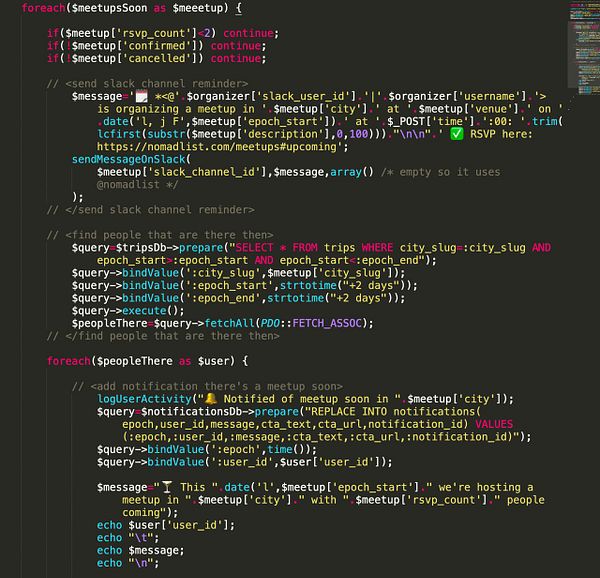This screenshot has height=578, width=600.
Task: Click the cocktail glass emoji
Action: (x=167, y=487)
